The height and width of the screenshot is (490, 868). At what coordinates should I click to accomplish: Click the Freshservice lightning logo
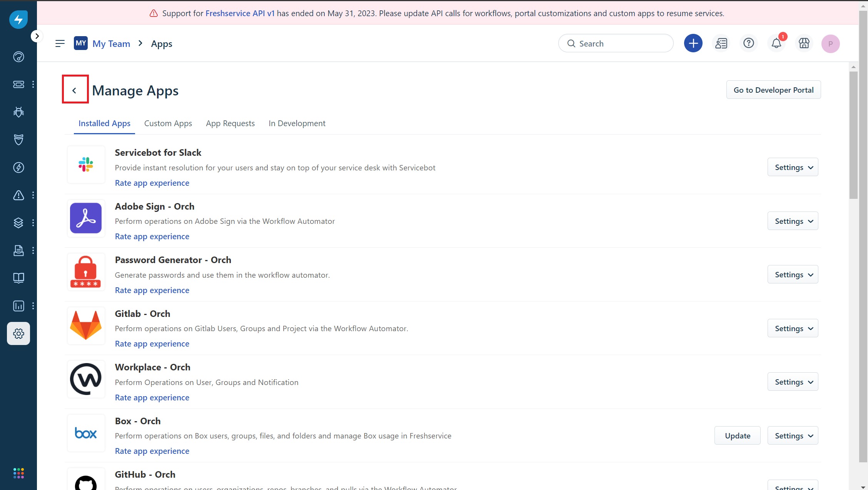[x=18, y=19]
